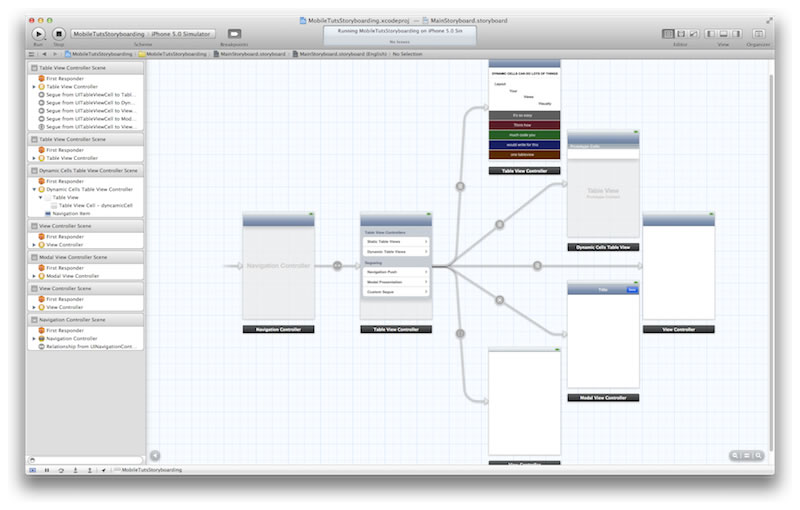Toggle the Breakpoints button

pyautogui.click(x=234, y=34)
